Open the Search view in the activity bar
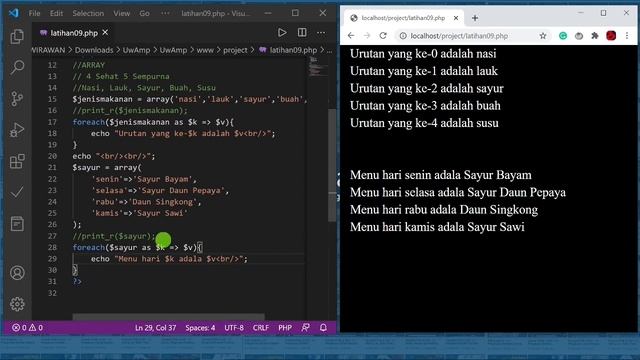Image resolution: width=640 pixels, height=360 pixels. 17,67
